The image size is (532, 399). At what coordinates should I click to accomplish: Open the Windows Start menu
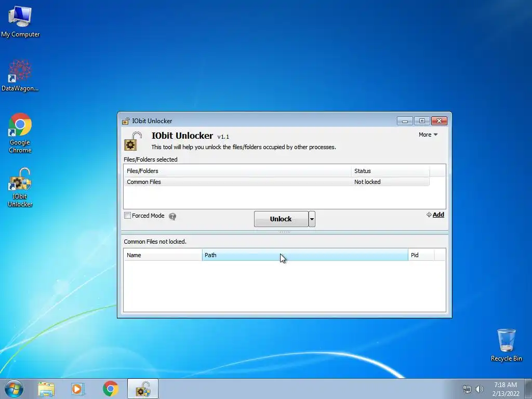14,389
